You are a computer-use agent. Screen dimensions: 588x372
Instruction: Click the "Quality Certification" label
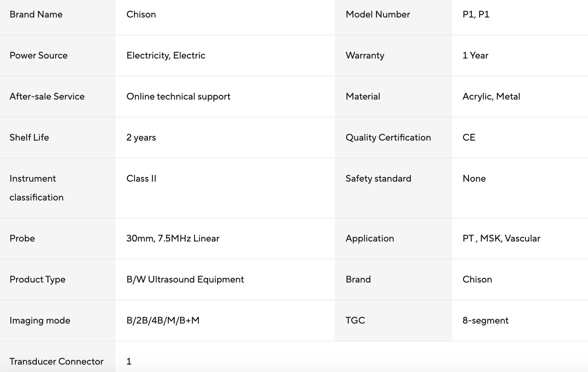click(x=388, y=138)
